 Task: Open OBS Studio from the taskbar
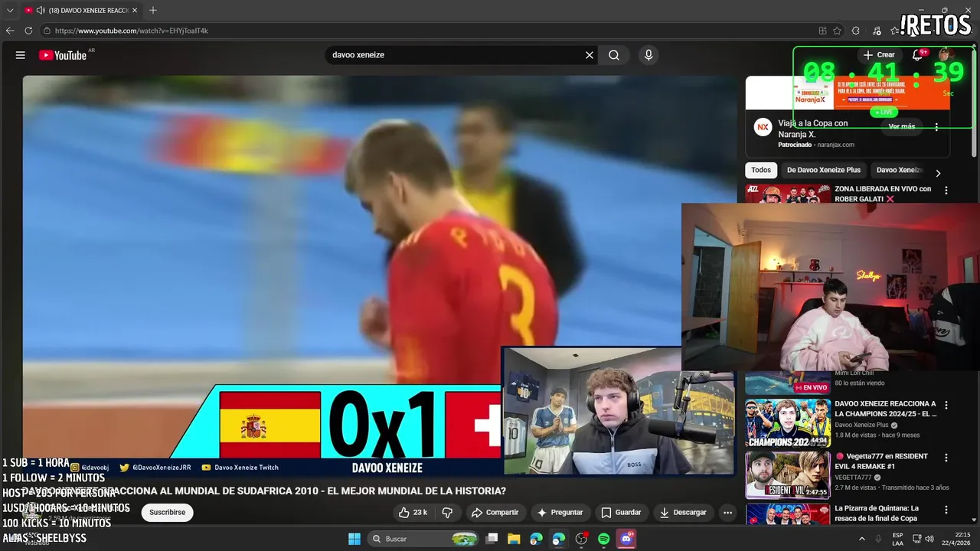[581, 539]
